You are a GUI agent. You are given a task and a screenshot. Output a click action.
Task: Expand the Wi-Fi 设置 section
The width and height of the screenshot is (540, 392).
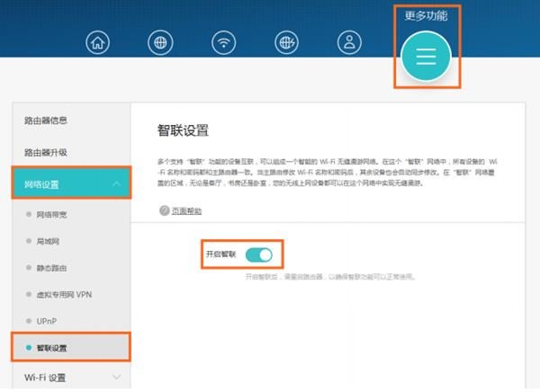(45, 378)
